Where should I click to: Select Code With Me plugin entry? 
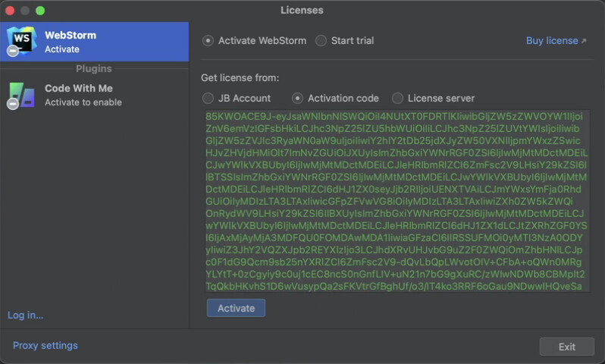(95, 95)
